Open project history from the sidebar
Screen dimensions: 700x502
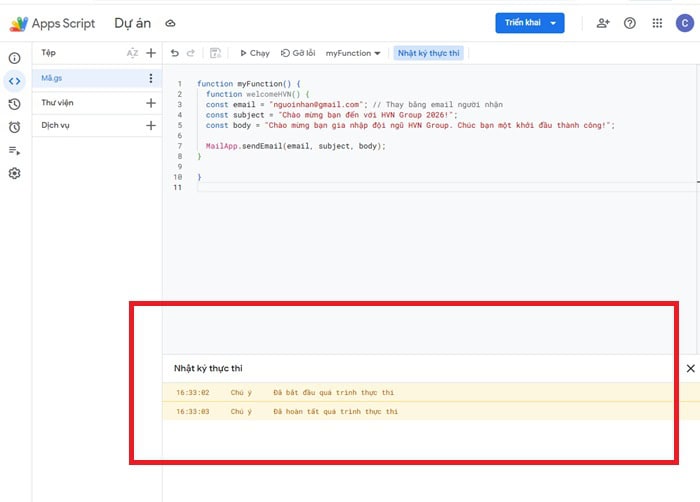[x=14, y=104]
